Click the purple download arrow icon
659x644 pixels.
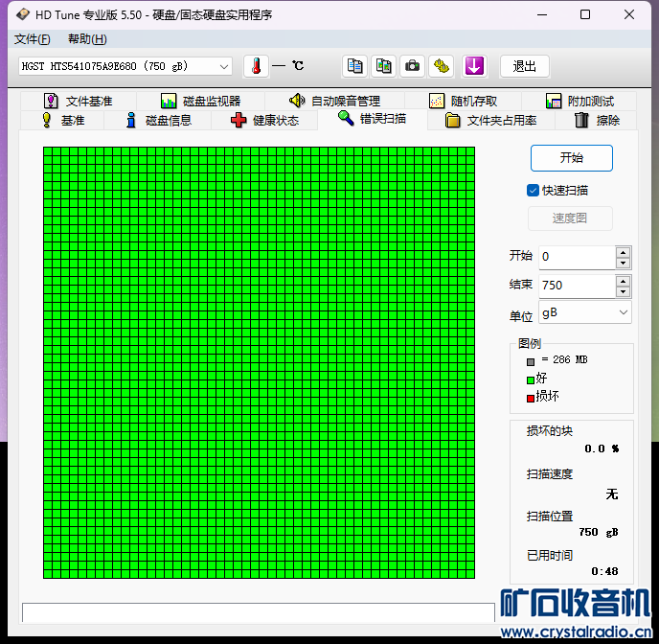[x=474, y=66]
